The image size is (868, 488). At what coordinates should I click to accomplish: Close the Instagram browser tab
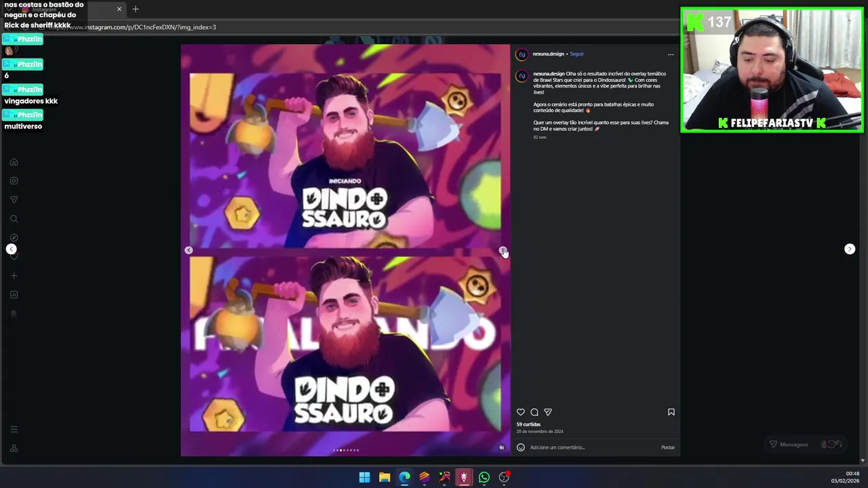(119, 9)
